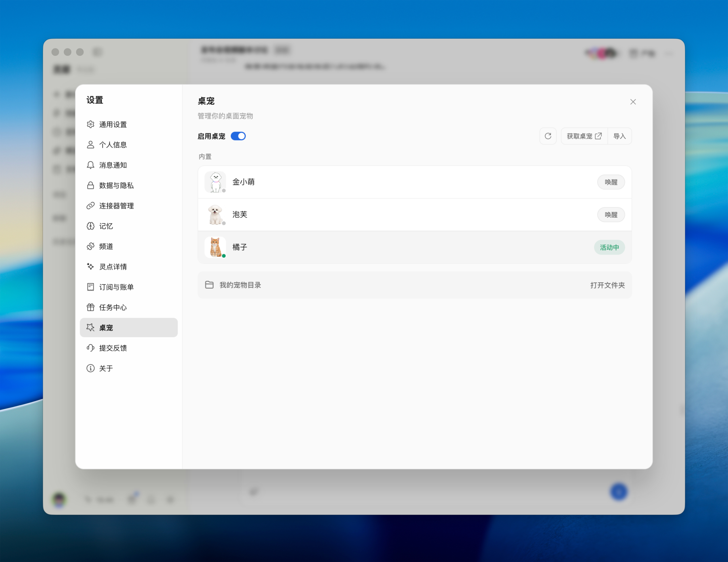Wake up the 金小萌 pet
The image size is (728, 562).
click(x=611, y=182)
